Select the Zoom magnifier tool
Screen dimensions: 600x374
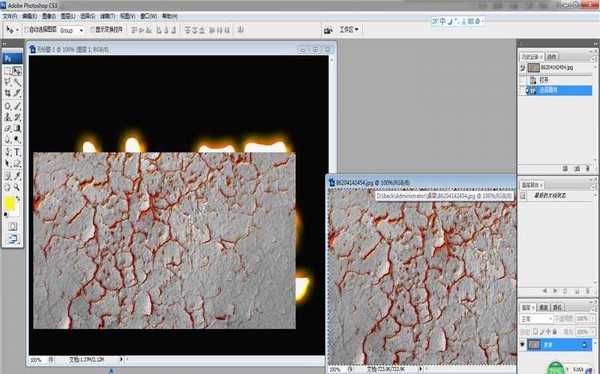(17, 187)
